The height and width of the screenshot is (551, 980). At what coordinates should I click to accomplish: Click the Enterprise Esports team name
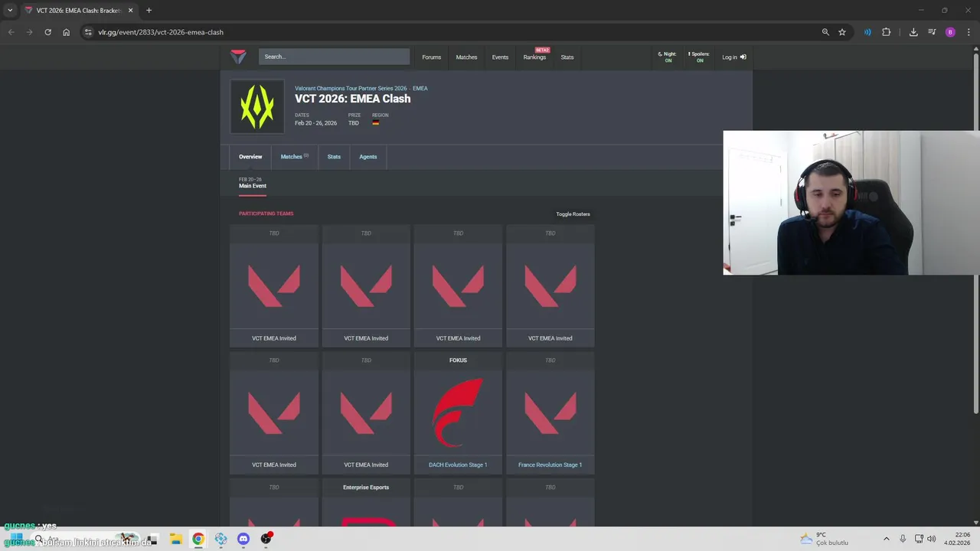click(x=366, y=487)
